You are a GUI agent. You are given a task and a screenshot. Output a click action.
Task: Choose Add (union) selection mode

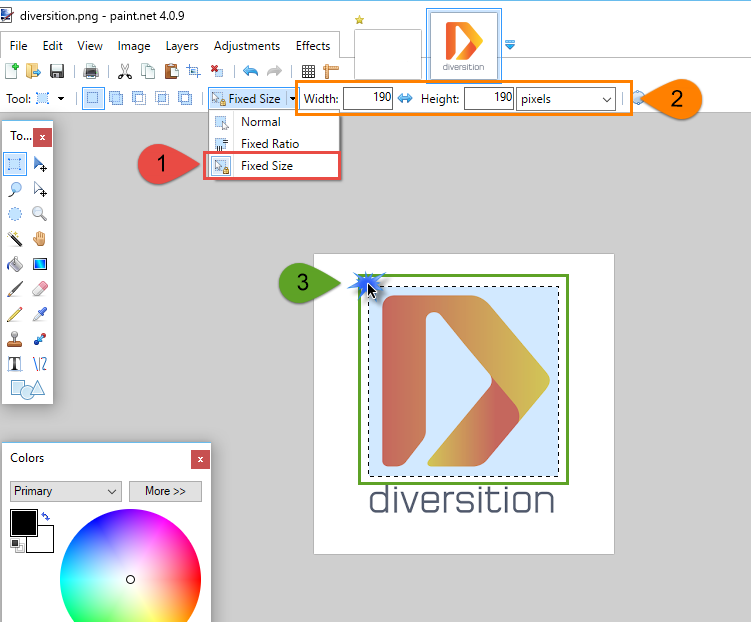116,99
